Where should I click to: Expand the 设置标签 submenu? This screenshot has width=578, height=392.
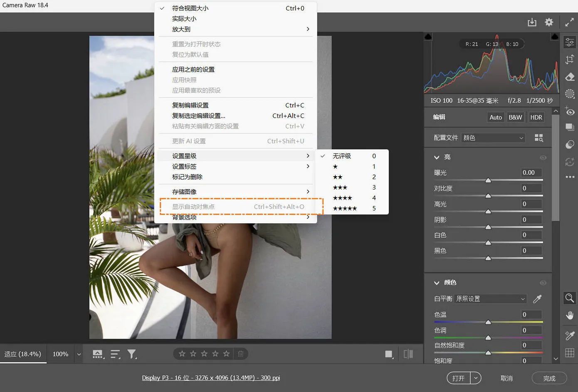(235, 166)
